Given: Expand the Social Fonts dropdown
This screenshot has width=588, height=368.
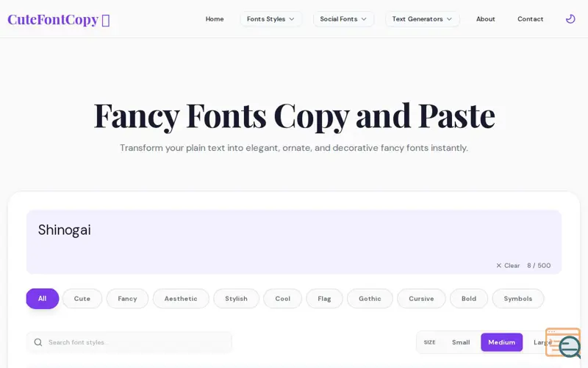Looking at the screenshot, I should pyautogui.click(x=343, y=19).
